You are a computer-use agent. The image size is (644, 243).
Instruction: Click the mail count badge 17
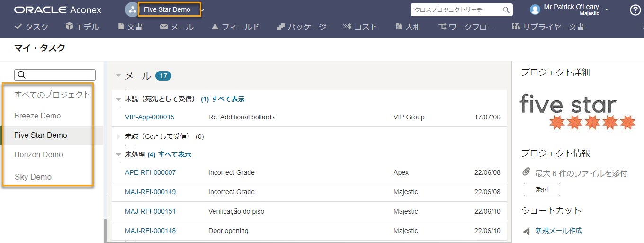click(163, 76)
